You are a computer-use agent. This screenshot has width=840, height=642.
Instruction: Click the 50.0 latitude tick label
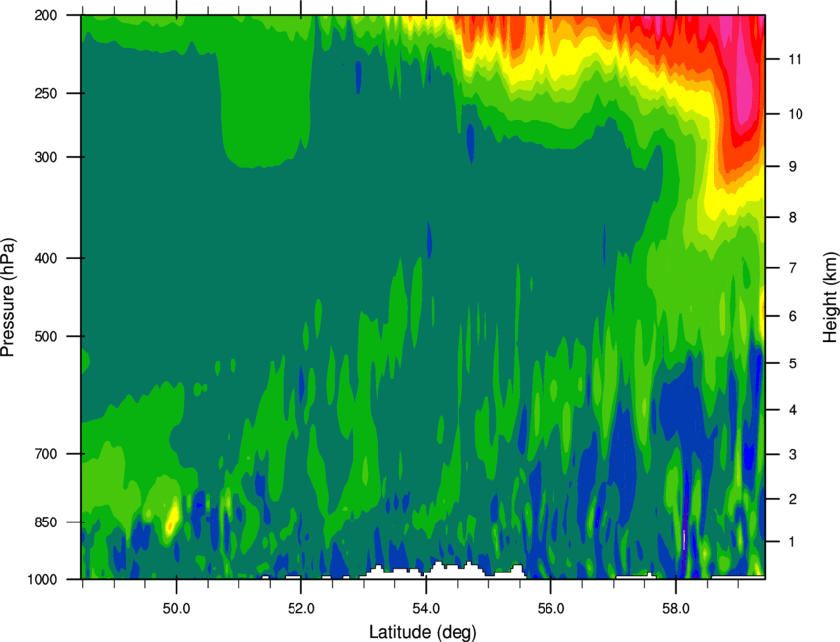click(x=176, y=609)
